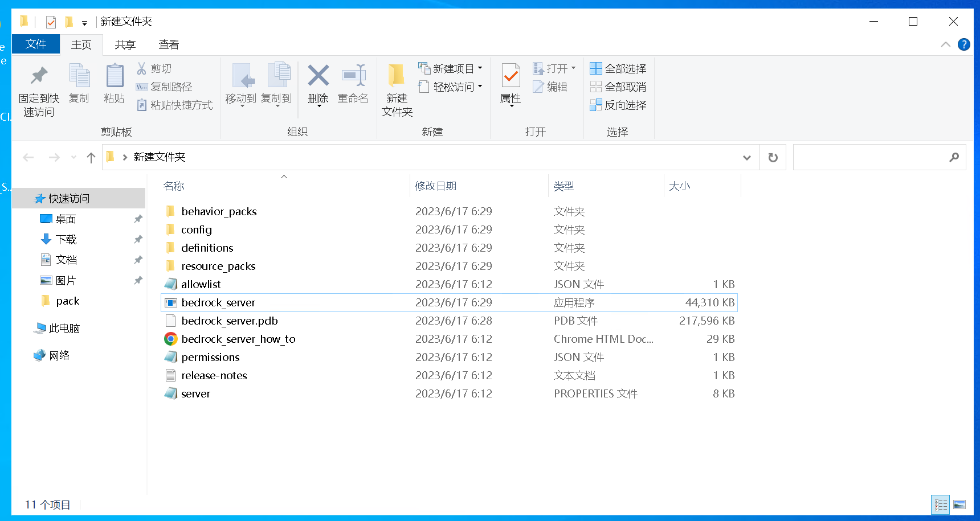Switch to the details list view
Viewport: 980px width, 521px height.
pyautogui.click(x=941, y=504)
